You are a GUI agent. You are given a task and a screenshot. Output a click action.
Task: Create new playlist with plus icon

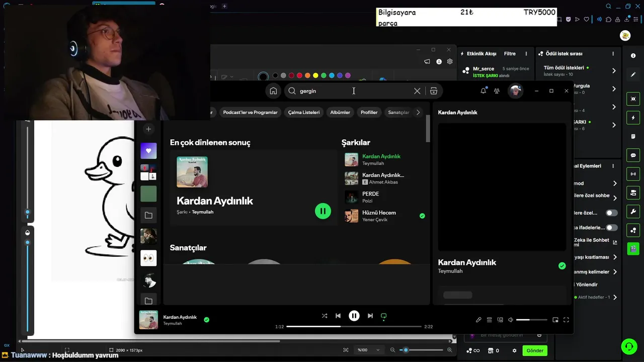[148, 129]
